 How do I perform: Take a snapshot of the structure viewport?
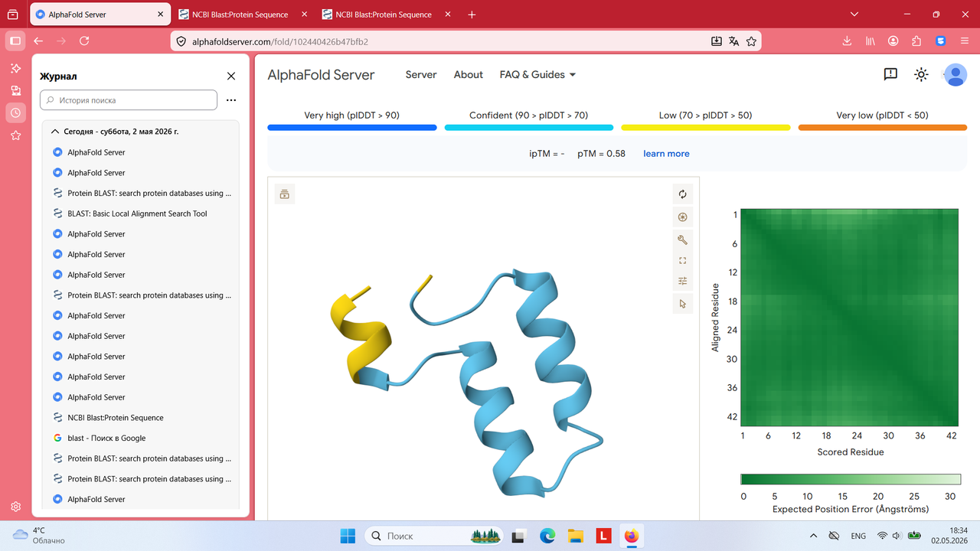click(682, 217)
